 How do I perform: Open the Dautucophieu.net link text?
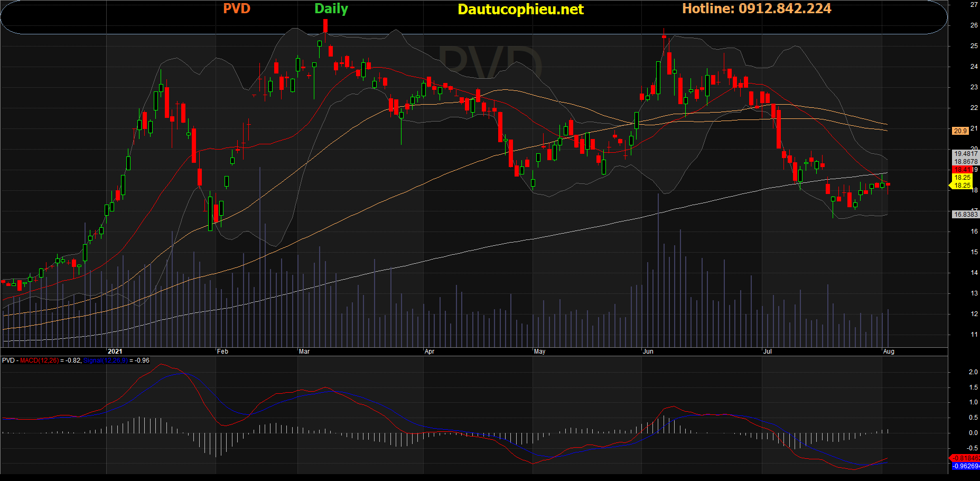(x=520, y=9)
